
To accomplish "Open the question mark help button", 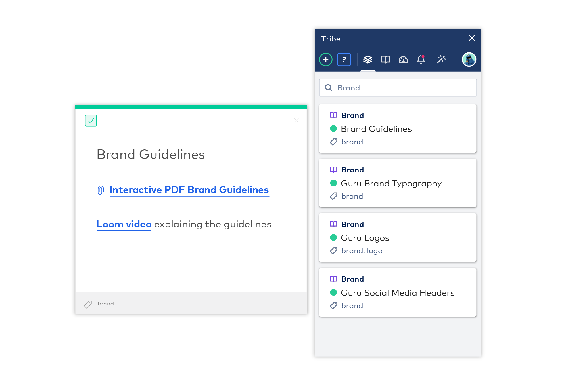I will tap(344, 60).
